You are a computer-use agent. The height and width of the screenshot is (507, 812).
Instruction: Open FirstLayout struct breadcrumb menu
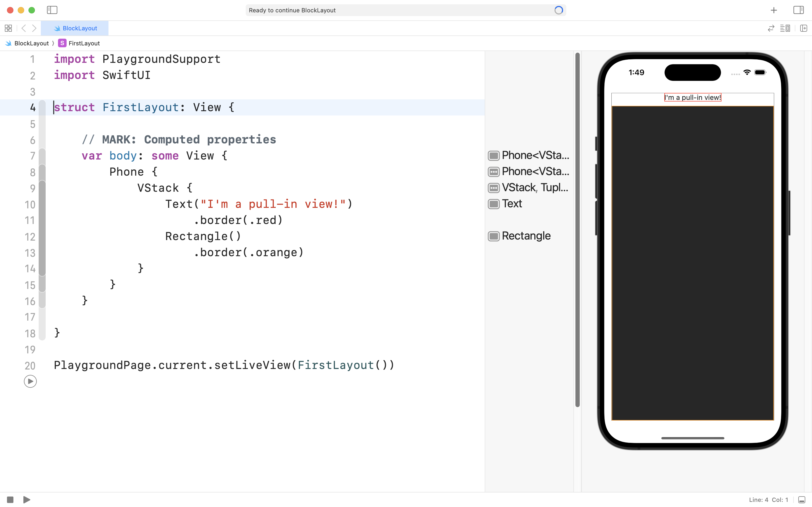click(84, 43)
